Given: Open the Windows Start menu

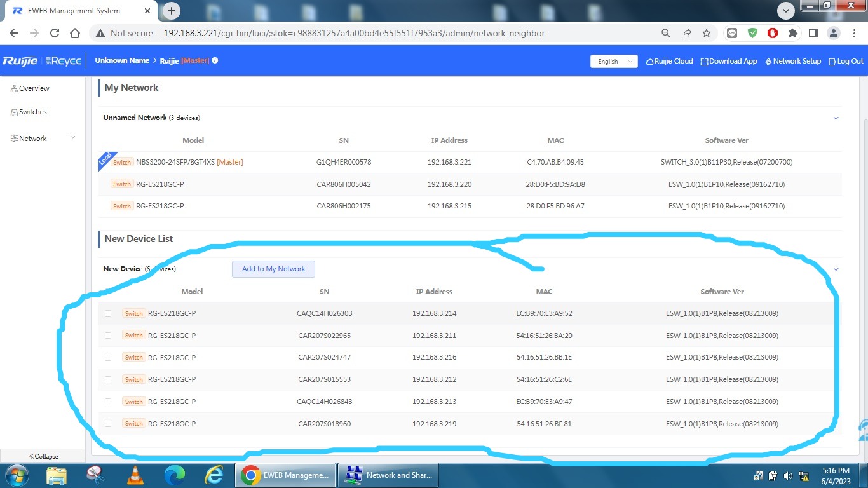Looking at the screenshot, I should pyautogui.click(x=17, y=475).
